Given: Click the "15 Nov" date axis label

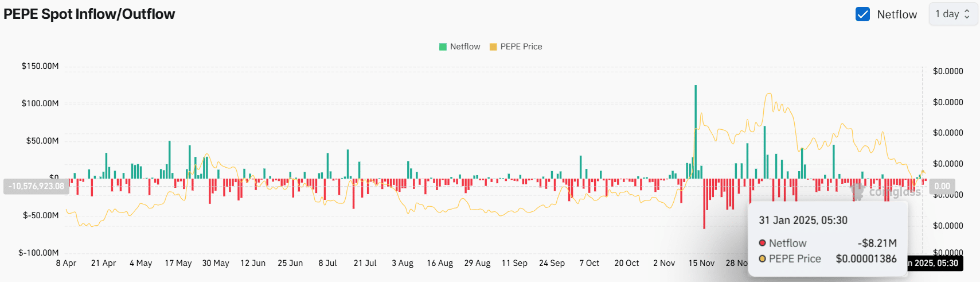Looking at the screenshot, I should 701,263.
